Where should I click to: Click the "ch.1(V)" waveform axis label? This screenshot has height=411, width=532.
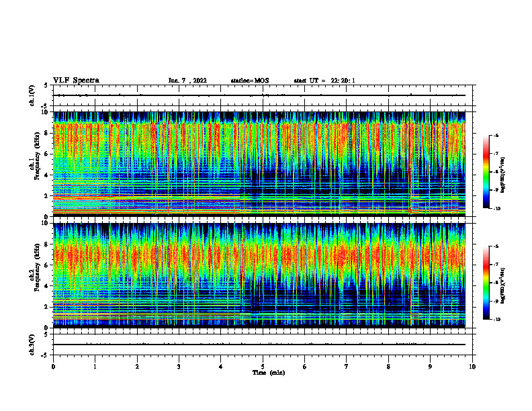pyautogui.click(x=32, y=95)
